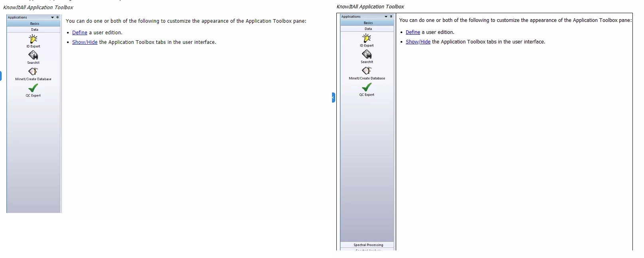Click the 'ID Expert' label in left copy
Image resolution: width=644 pixels, height=258 pixels.
pos(33,46)
